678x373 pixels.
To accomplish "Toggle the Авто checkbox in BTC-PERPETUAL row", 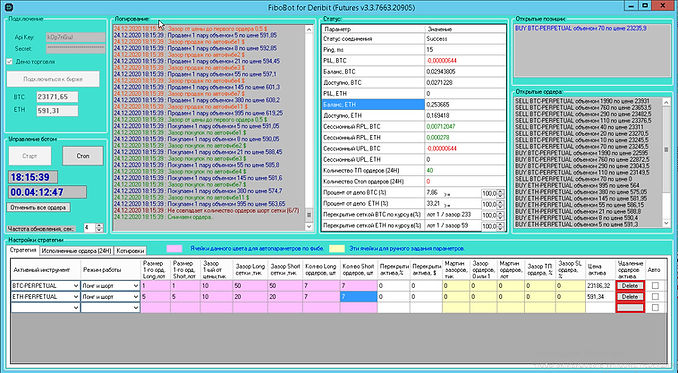I will tap(655, 286).
